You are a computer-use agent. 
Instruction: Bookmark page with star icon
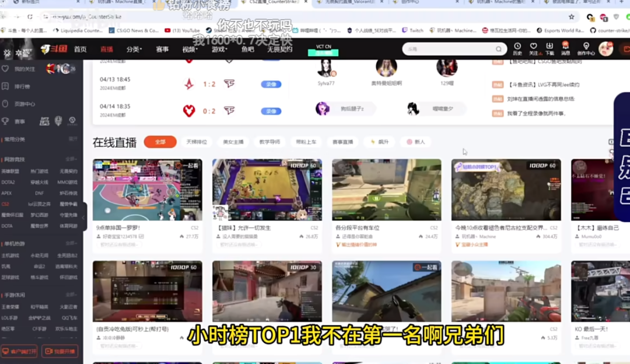[x=571, y=17]
